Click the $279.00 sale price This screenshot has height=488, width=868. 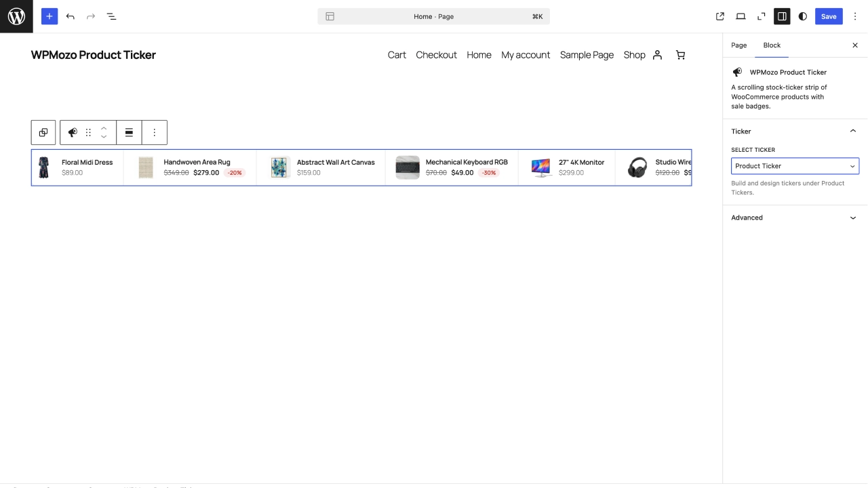pyautogui.click(x=206, y=173)
